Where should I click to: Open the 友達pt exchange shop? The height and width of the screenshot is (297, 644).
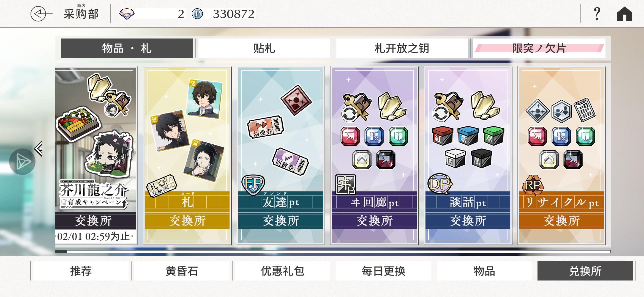[x=281, y=155]
